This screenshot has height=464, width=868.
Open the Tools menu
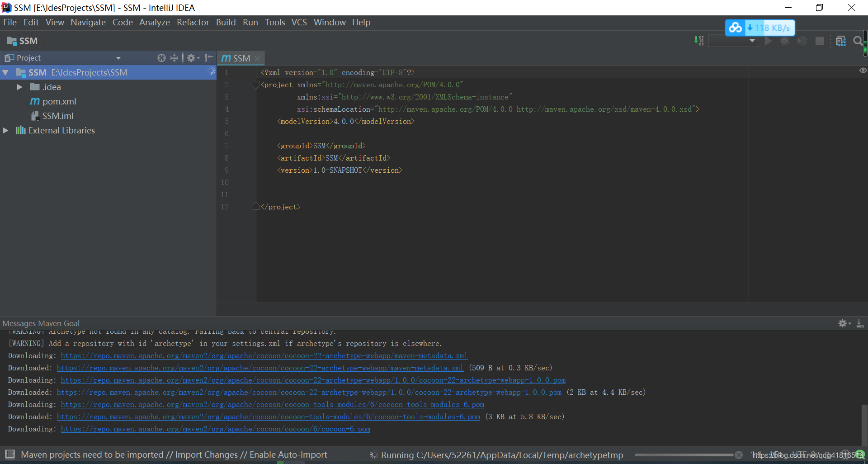pyautogui.click(x=275, y=22)
